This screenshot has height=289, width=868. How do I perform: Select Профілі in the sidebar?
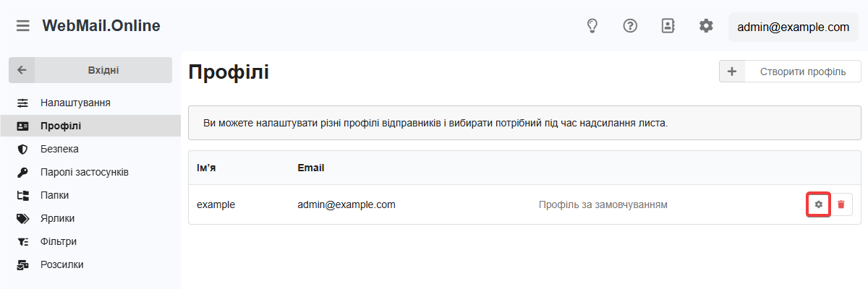tap(61, 126)
